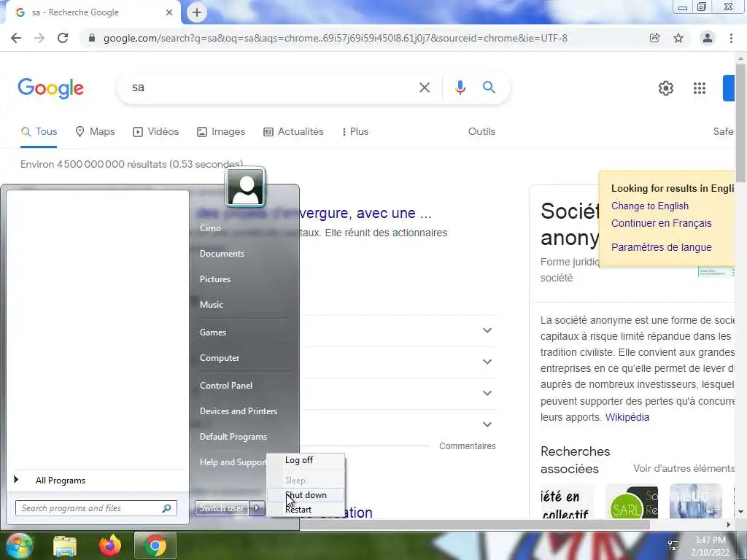
Task: Expand the second related question chevron
Action: coord(487,362)
